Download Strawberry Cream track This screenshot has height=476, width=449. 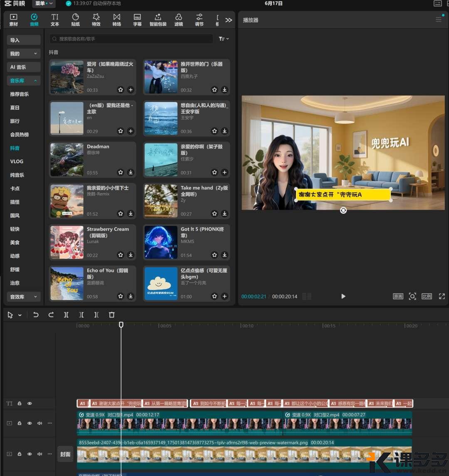pos(131,255)
